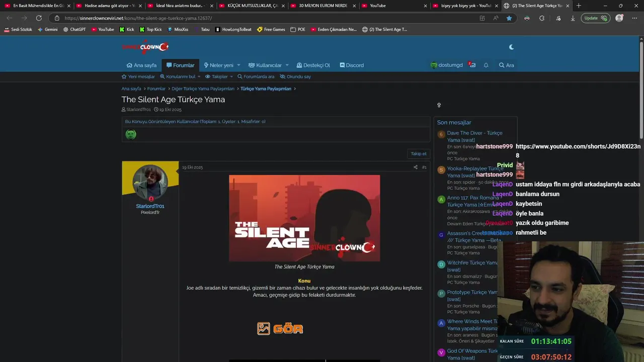
Task: Open the #1 post permalink
Action: (424, 167)
